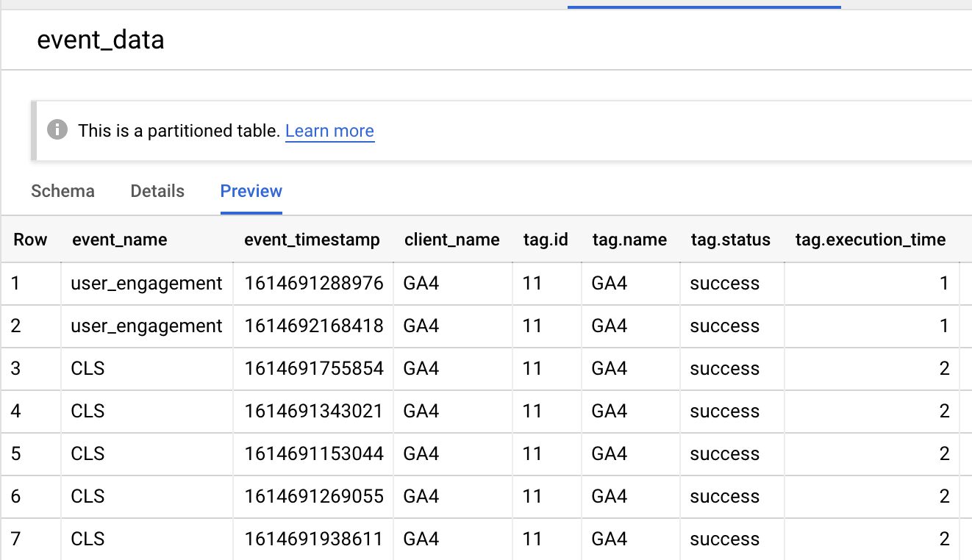Click the event_timestamp column header
This screenshot has height=560, width=972.
point(312,240)
